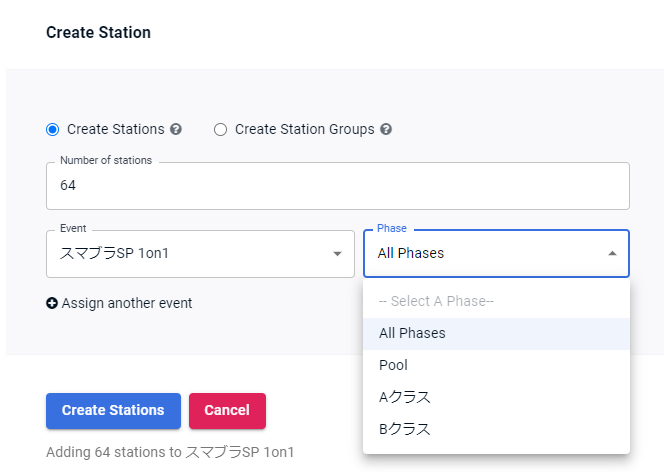The image size is (664, 472).
Task: Open the Event dropdown showing スマブラSP 1on1
Action: (190, 254)
